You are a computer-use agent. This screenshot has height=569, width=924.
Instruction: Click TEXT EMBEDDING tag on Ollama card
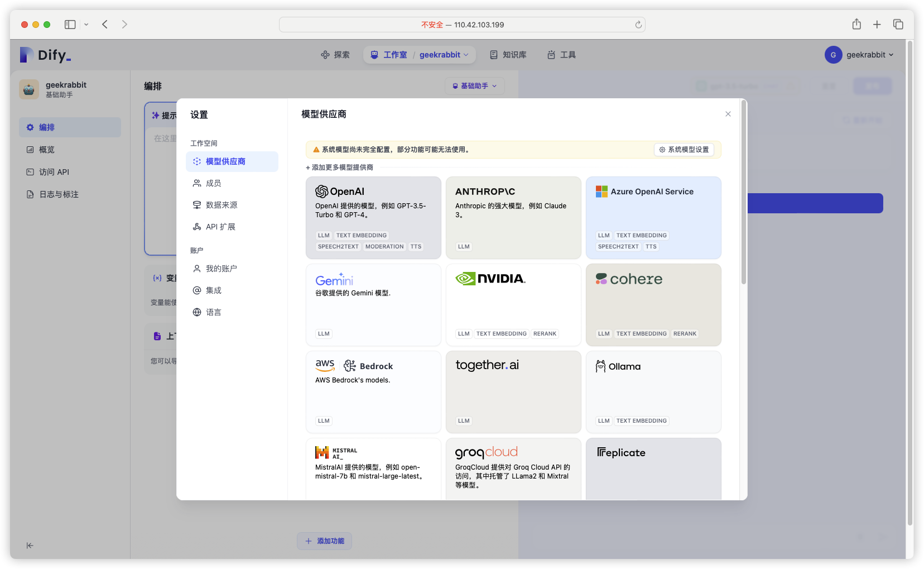641,421
